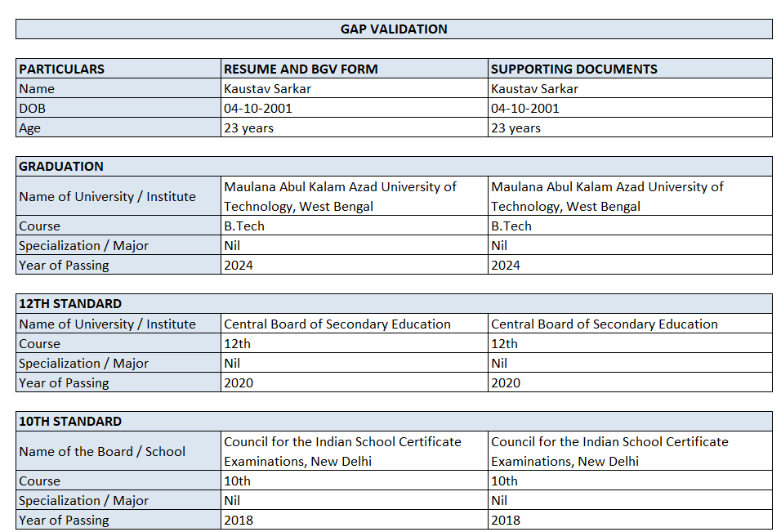Select the 10TH STANDARD section header
This screenshot has height=532, width=781.
70,422
